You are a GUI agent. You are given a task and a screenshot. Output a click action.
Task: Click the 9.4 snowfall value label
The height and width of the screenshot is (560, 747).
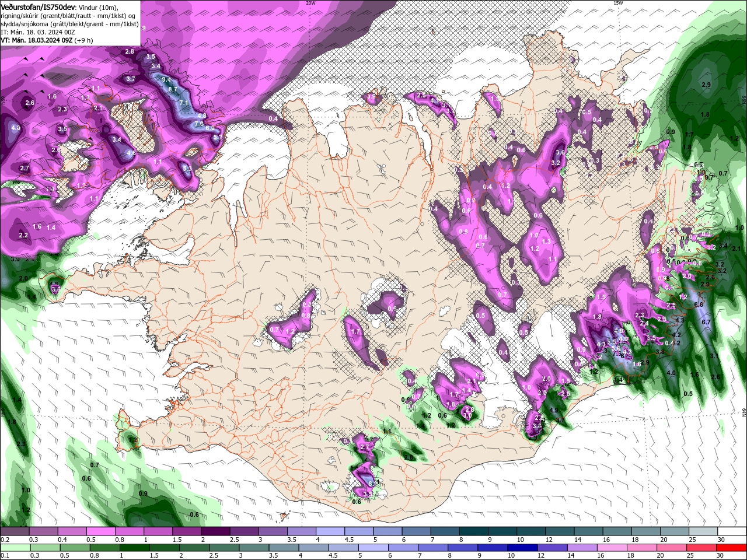[166, 79]
